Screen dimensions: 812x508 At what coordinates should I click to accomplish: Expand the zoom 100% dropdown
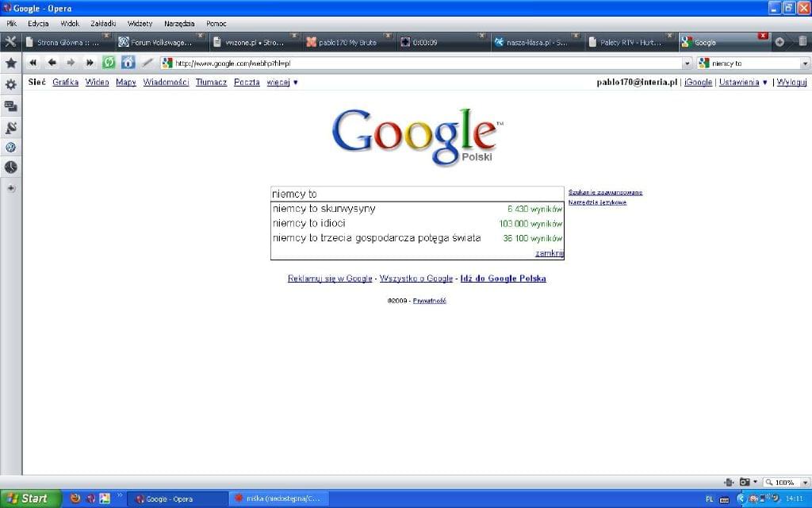805,483
